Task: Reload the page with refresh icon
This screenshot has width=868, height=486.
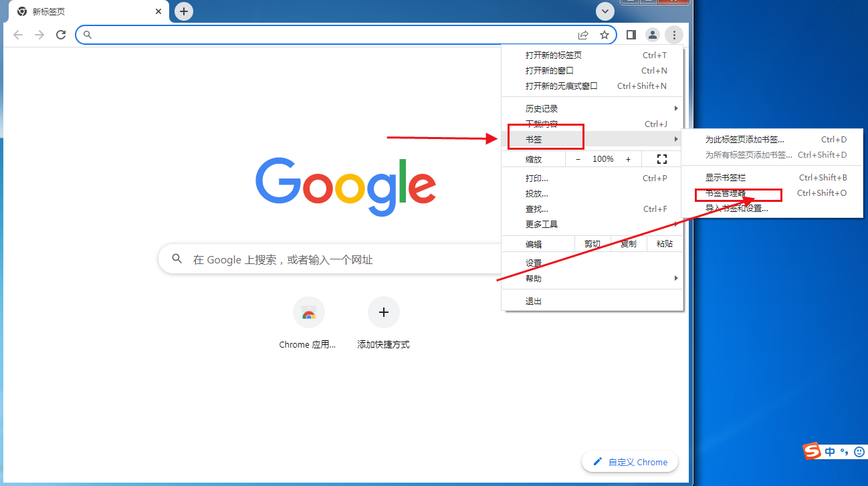Action: pos(61,35)
